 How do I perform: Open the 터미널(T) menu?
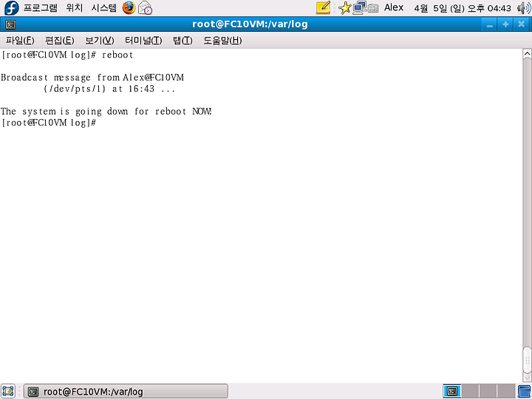[x=143, y=41]
